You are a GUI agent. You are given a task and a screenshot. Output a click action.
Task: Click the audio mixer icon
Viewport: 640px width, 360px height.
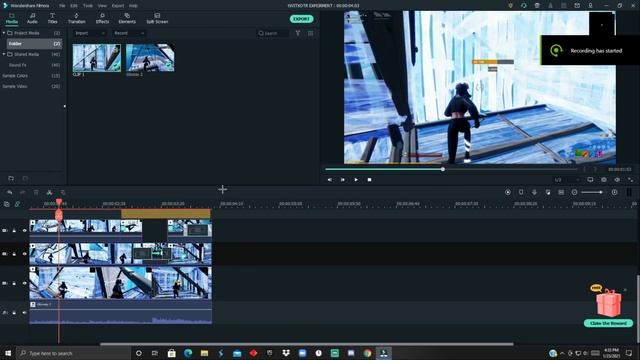(548, 192)
